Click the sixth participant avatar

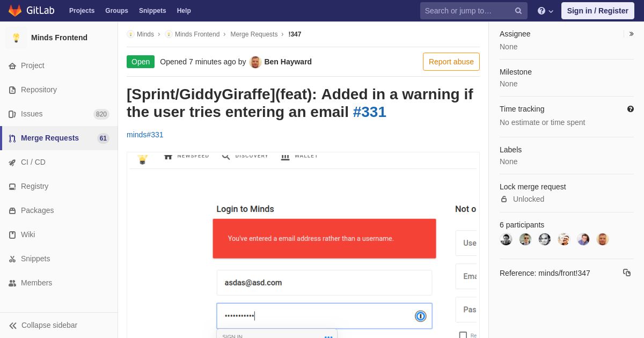(603, 239)
